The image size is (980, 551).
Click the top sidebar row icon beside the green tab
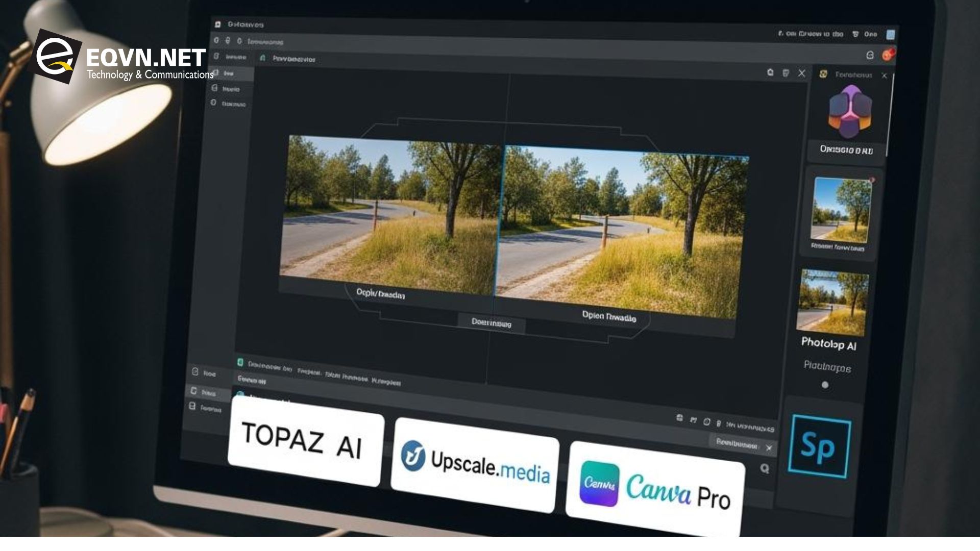(216, 56)
